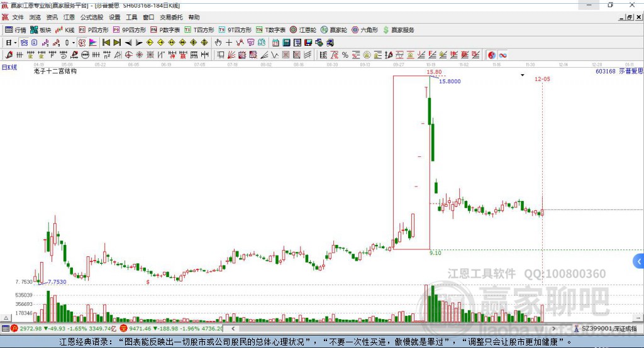The image size is (644, 348).
Task: Launch the 赢家轮 wheel tool
Action: point(334,30)
